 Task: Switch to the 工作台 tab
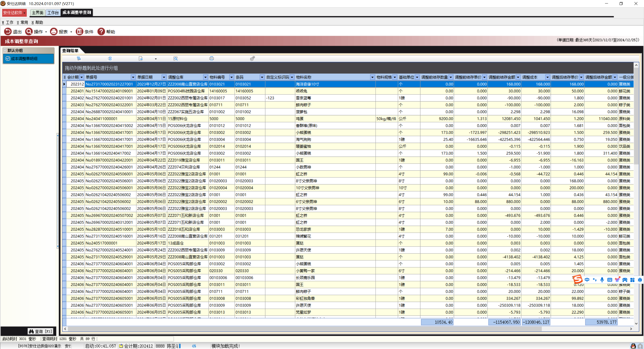click(53, 13)
